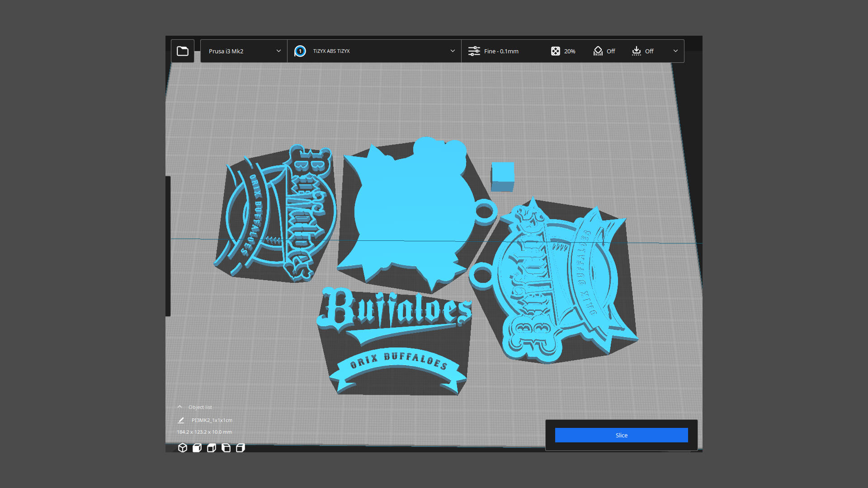This screenshot has height=488, width=868.
Task: Open file using the folder icon
Action: click(183, 51)
